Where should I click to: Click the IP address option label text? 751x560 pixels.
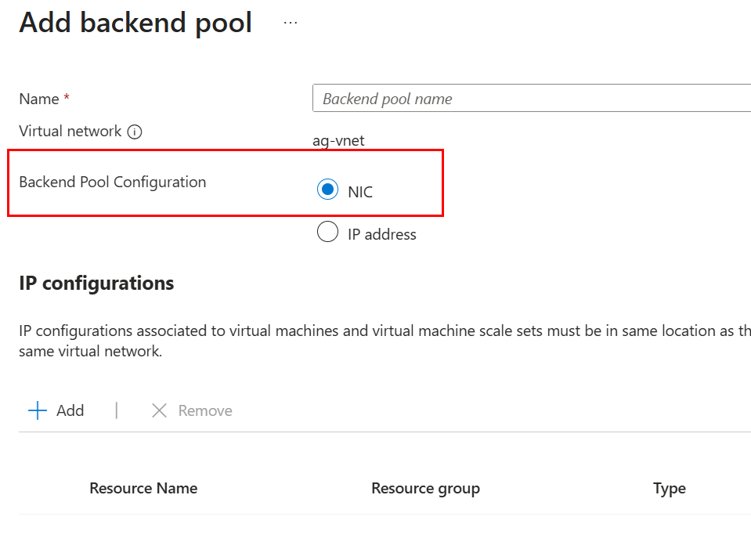coord(381,234)
